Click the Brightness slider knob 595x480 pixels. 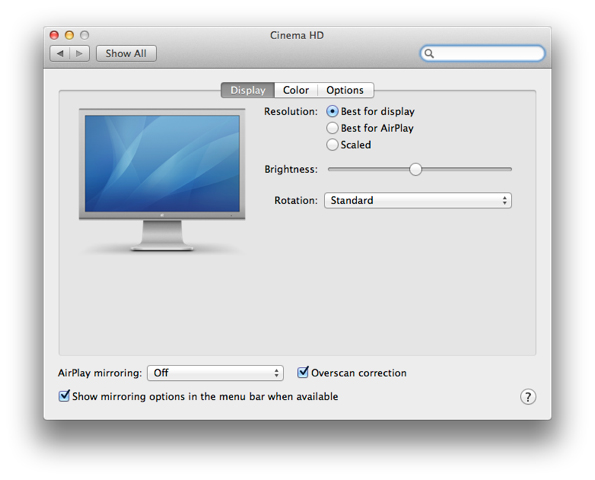(x=416, y=169)
